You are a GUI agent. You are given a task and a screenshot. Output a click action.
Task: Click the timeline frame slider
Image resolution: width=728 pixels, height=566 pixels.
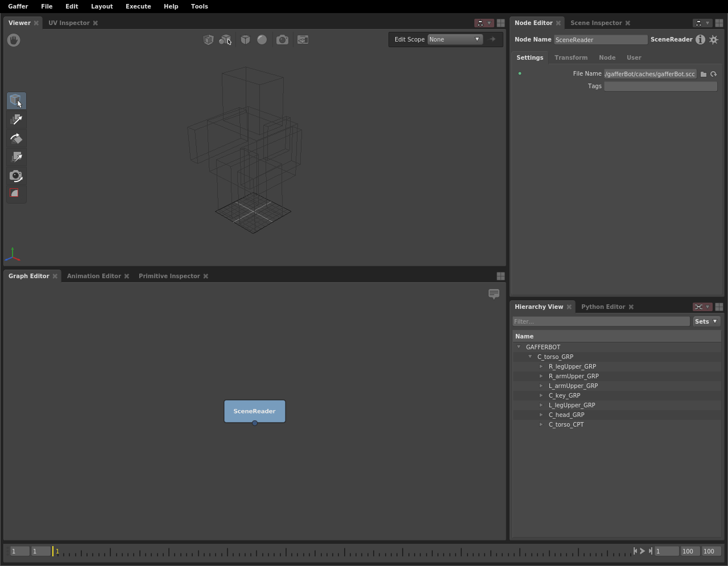[x=341, y=551]
